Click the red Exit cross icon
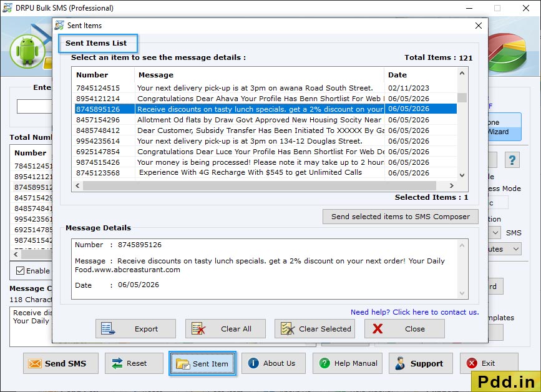Image resolution: width=541 pixels, height=392 pixels. tap(472, 363)
